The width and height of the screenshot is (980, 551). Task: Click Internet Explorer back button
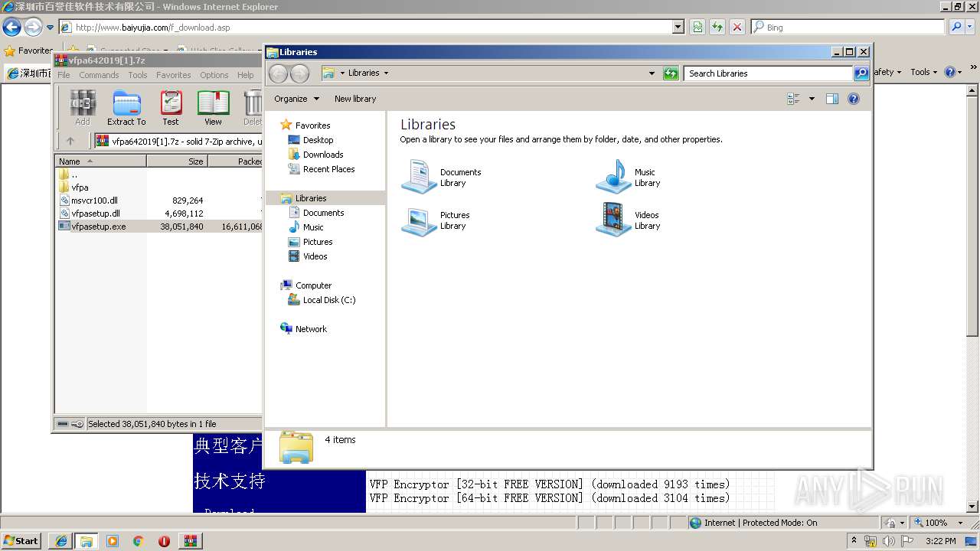[x=11, y=28]
